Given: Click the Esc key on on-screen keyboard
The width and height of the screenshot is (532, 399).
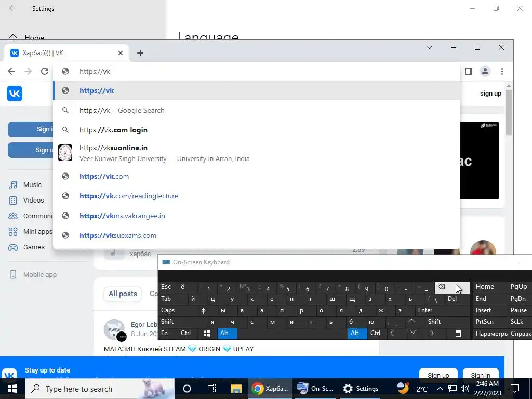Looking at the screenshot, I should [167, 288].
